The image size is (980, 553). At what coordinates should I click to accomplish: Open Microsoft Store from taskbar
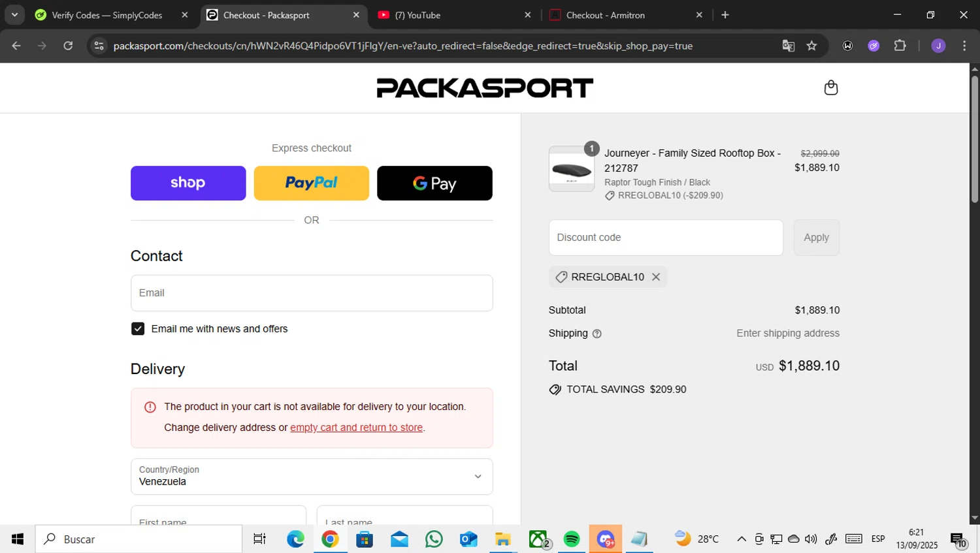[365, 539]
